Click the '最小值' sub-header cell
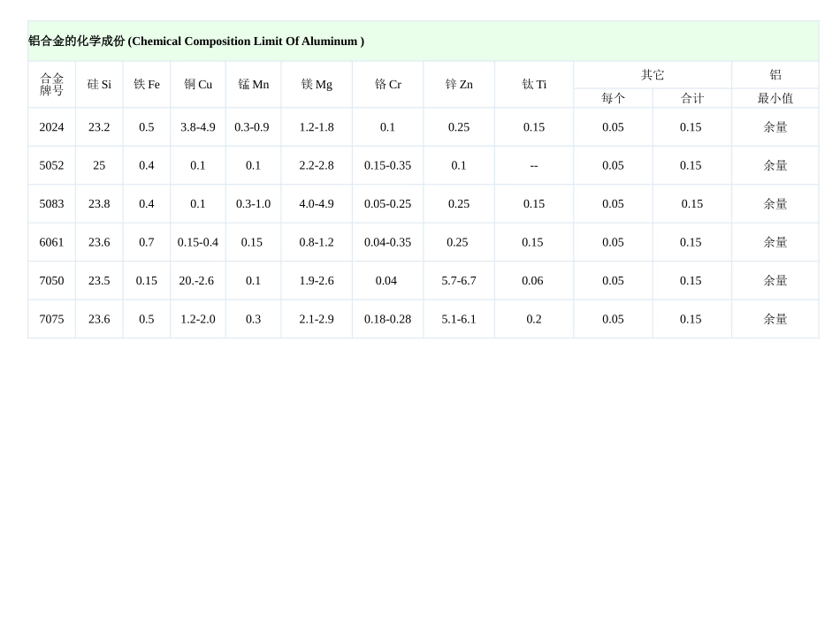 point(775,98)
